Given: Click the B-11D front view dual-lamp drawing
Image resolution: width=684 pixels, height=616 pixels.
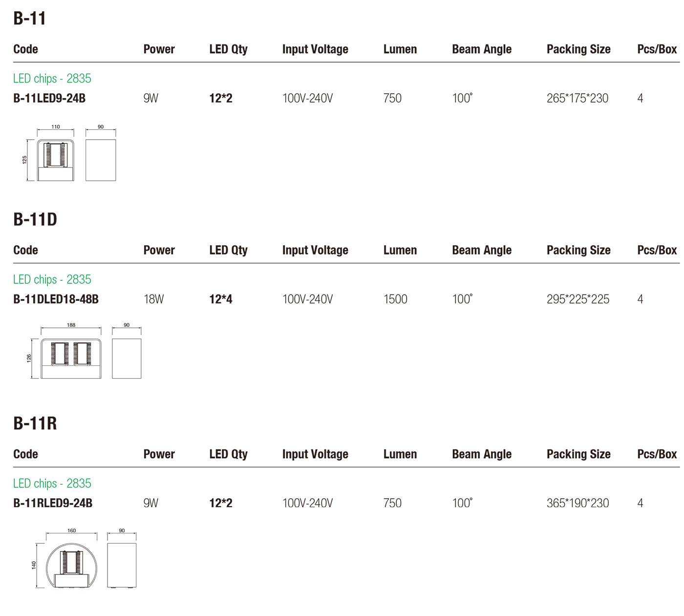Looking at the screenshot, I should coord(64,351).
